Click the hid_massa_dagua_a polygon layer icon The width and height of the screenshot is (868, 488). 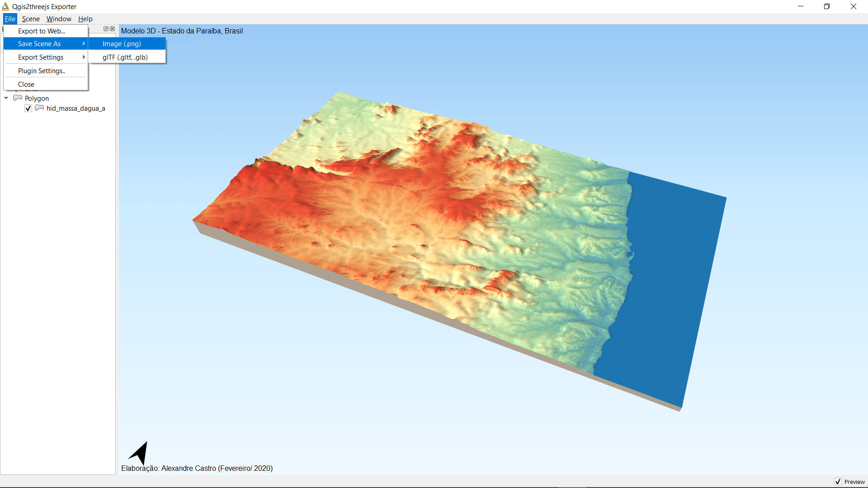[39, 108]
